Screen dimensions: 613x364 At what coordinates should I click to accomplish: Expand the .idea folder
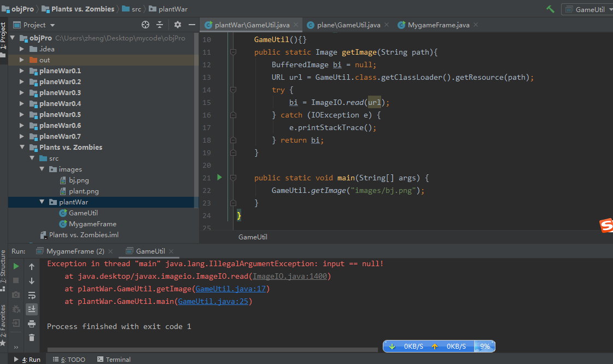(22, 49)
